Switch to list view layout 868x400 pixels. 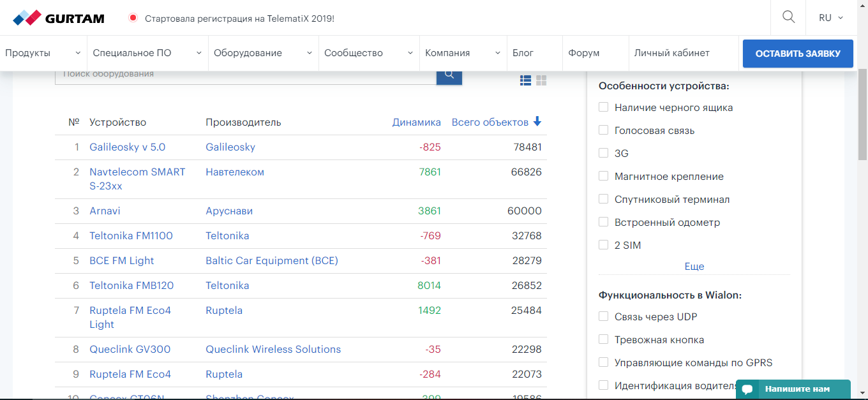pos(525,80)
